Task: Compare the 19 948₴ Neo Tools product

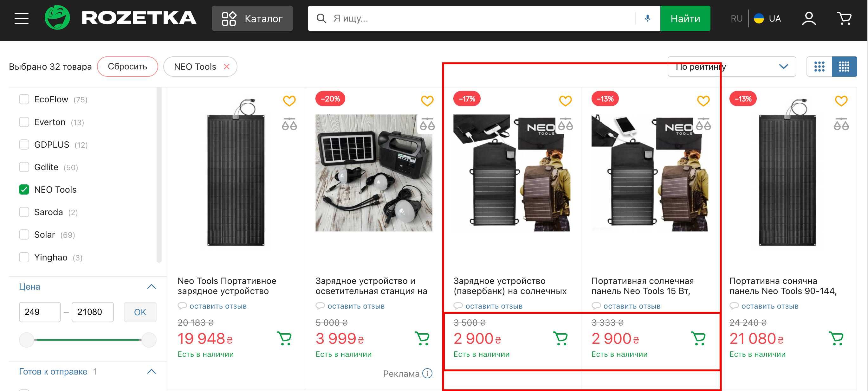Action: pos(289,124)
